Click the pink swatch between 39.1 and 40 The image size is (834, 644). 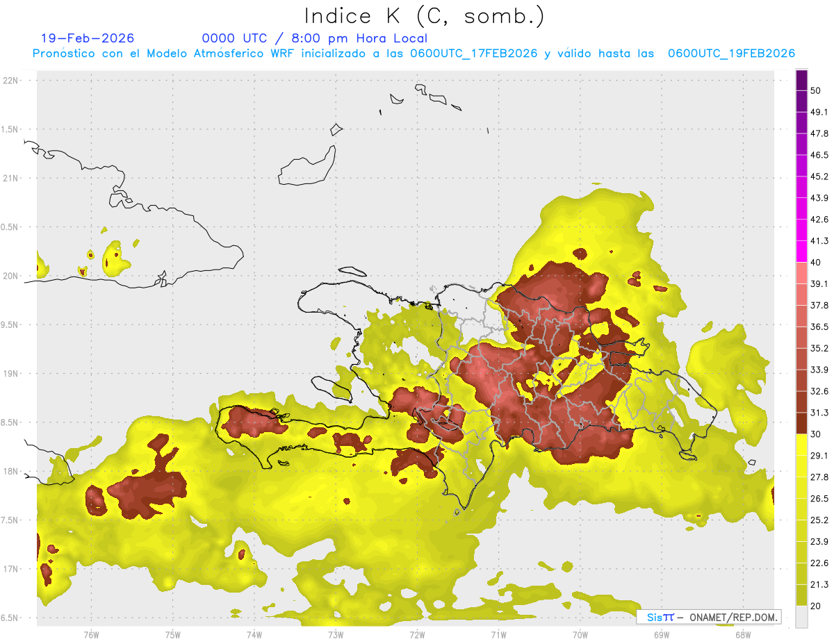pyautogui.click(x=801, y=273)
